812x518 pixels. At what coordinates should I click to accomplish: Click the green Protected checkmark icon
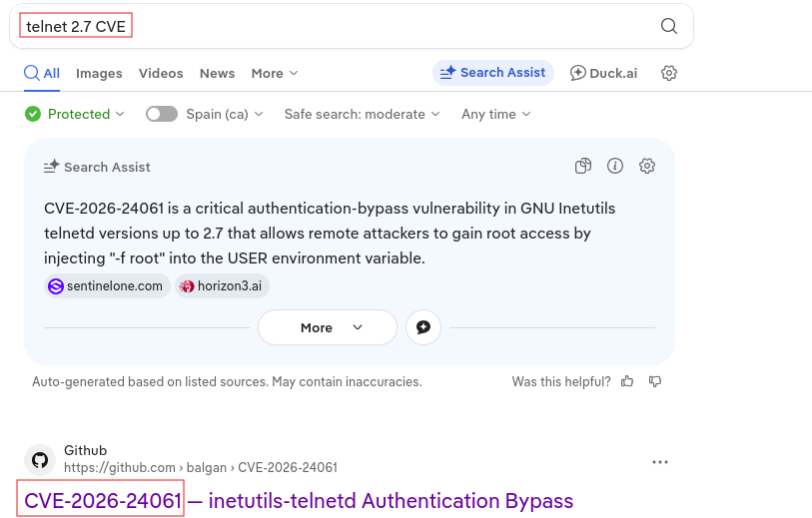point(33,114)
